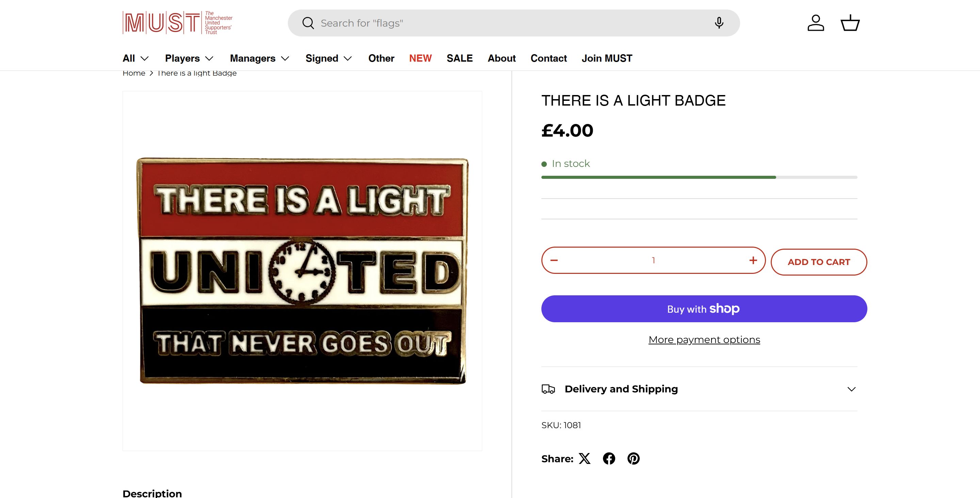Click the in-stock level progress bar
The height and width of the screenshot is (498, 980).
click(699, 177)
